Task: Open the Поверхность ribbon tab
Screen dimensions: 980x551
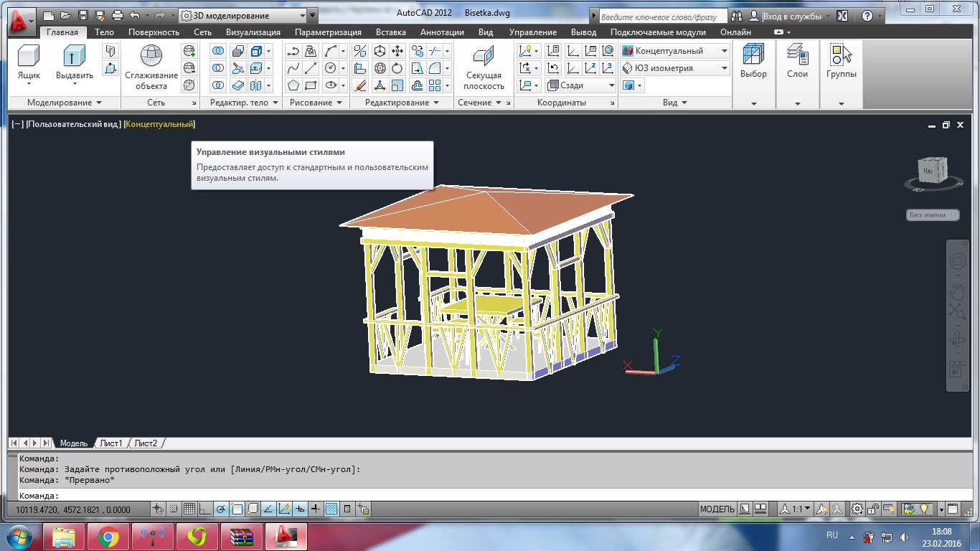Action: click(x=154, y=32)
